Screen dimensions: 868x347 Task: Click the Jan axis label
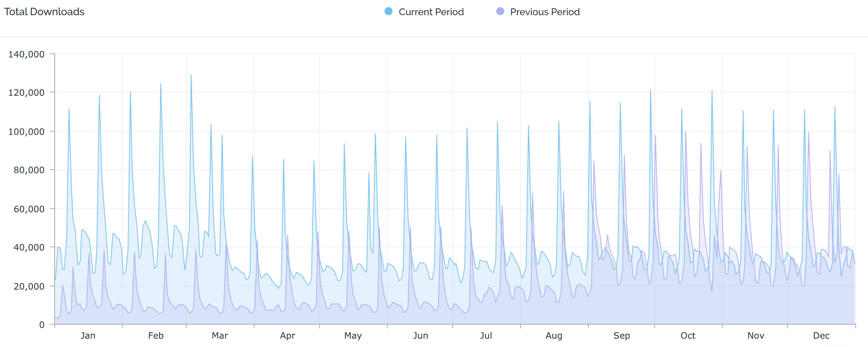point(88,335)
